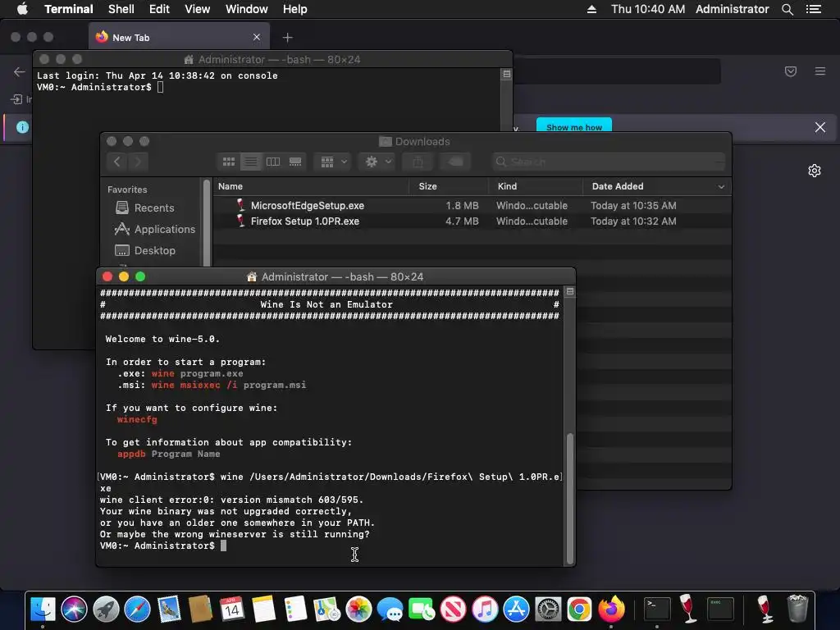
Task: Open the Window menu
Action: tap(246, 9)
